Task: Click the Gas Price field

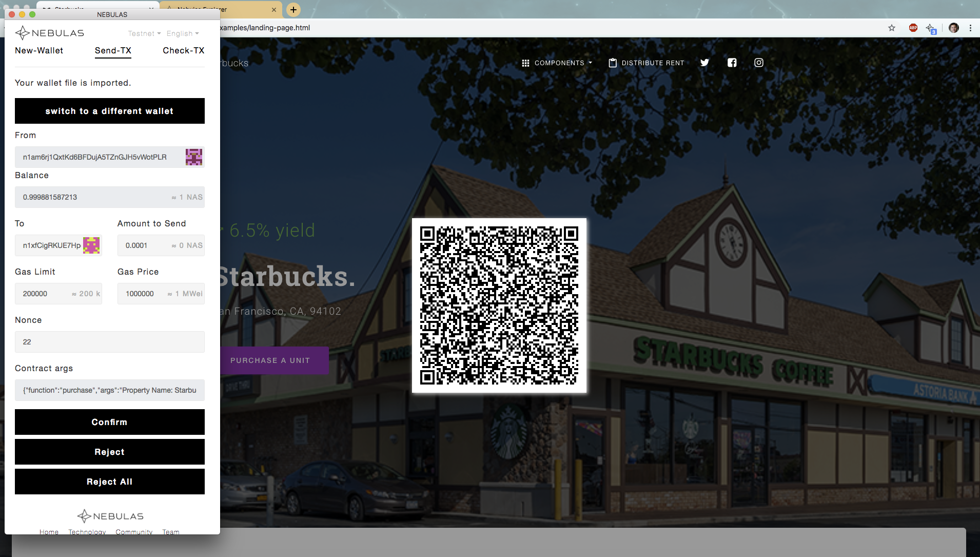Action: point(161,294)
